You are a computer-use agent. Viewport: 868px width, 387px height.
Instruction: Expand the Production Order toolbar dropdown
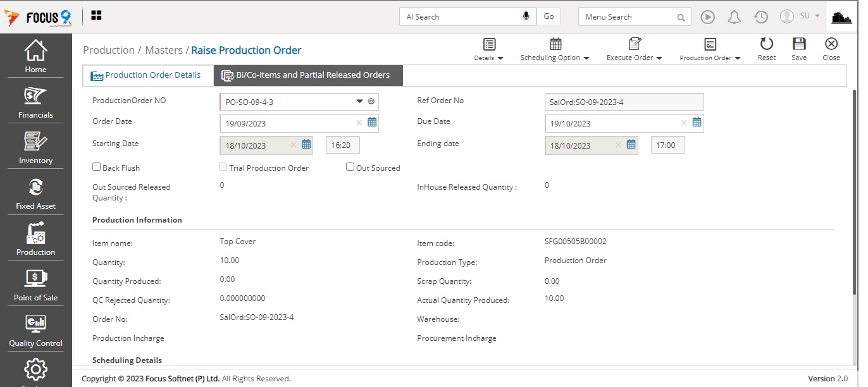[x=710, y=49]
